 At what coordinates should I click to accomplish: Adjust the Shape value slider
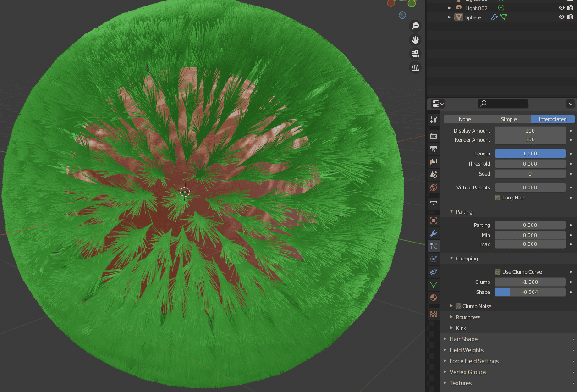pos(530,292)
